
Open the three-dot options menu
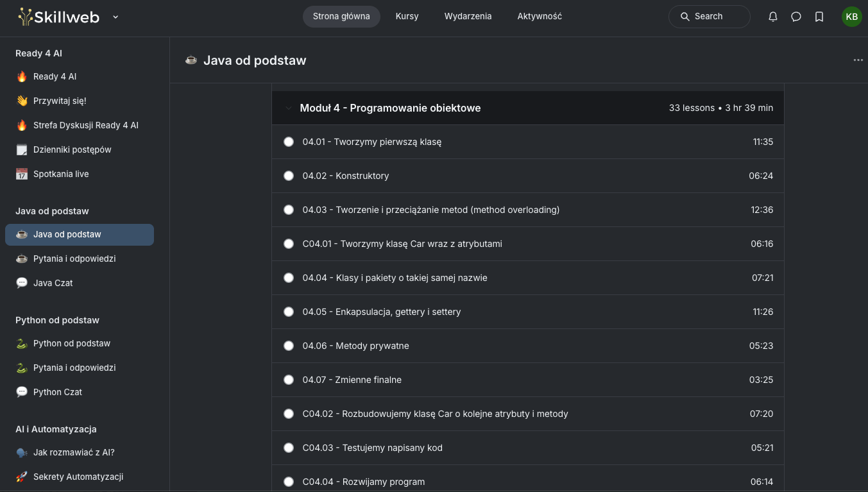(x=858, y=60)
